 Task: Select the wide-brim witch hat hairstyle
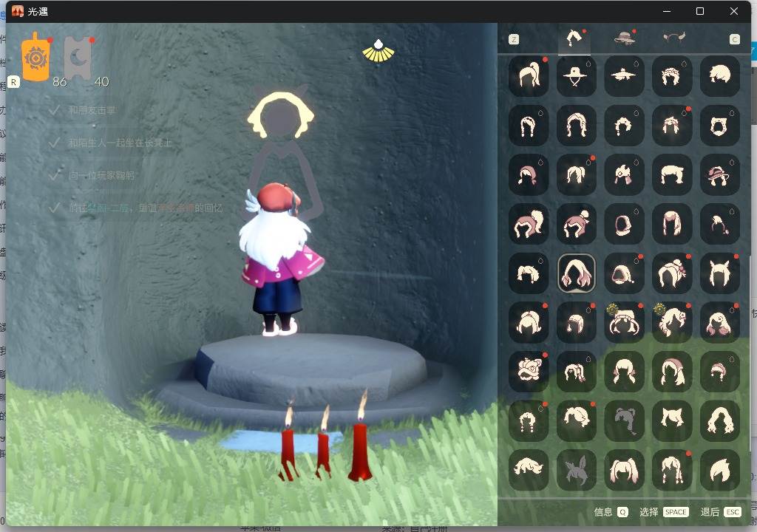[576, 76]
